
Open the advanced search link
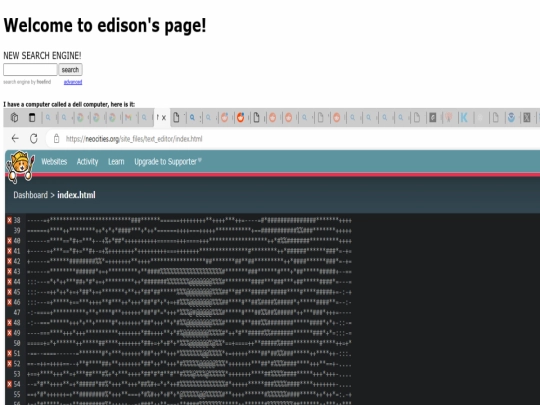(x=73, y=82)
